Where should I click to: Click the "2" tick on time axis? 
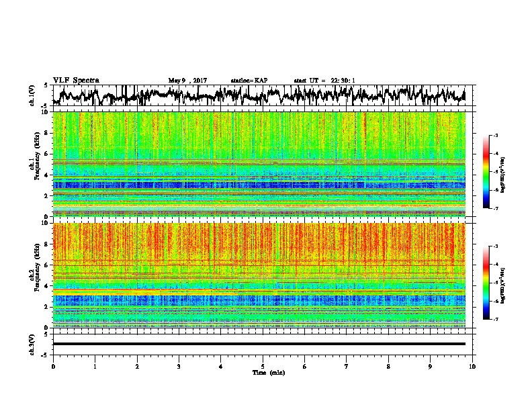click(137, 367)
